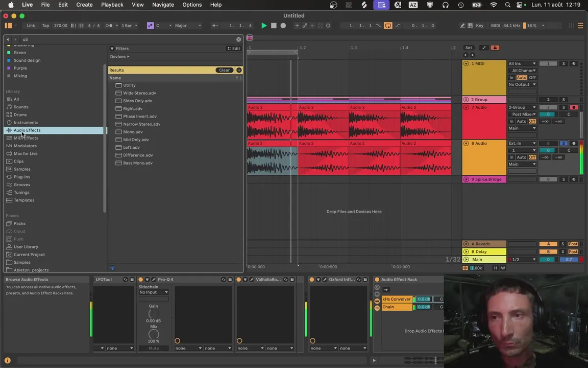
Task: Toggle the red Lock Envelopes button
Action: pyautogui.click(x=495, y=48)
